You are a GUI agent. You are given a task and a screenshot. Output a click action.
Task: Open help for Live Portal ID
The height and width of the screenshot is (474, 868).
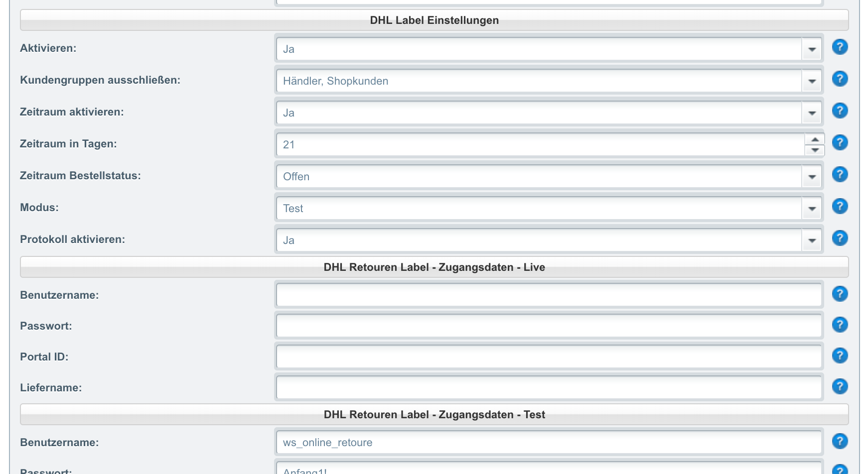[840, 356]
